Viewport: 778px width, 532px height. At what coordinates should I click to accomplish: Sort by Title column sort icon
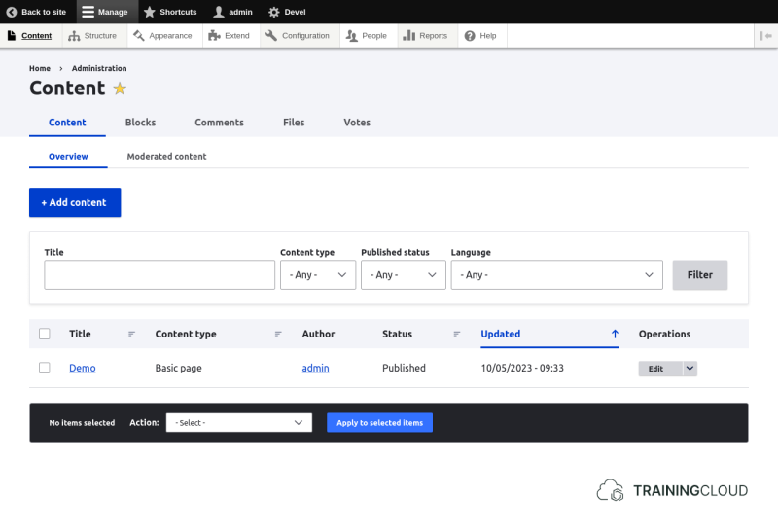coord(131,334)
